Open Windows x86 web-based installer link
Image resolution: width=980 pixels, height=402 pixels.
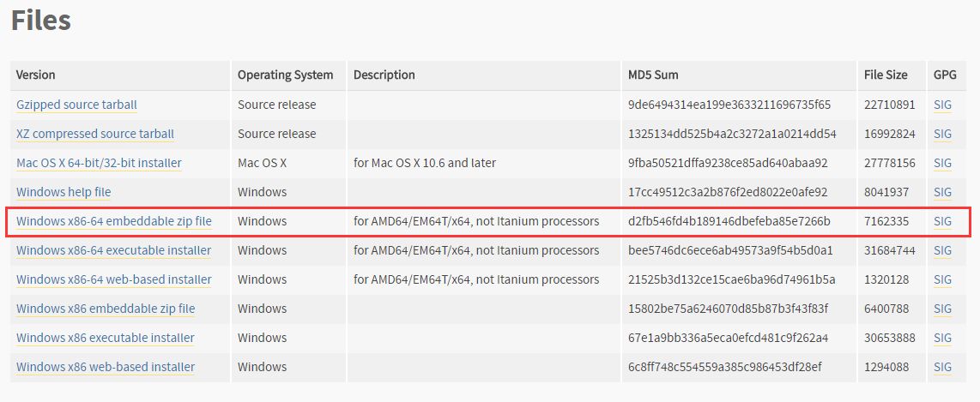point(106,367)
